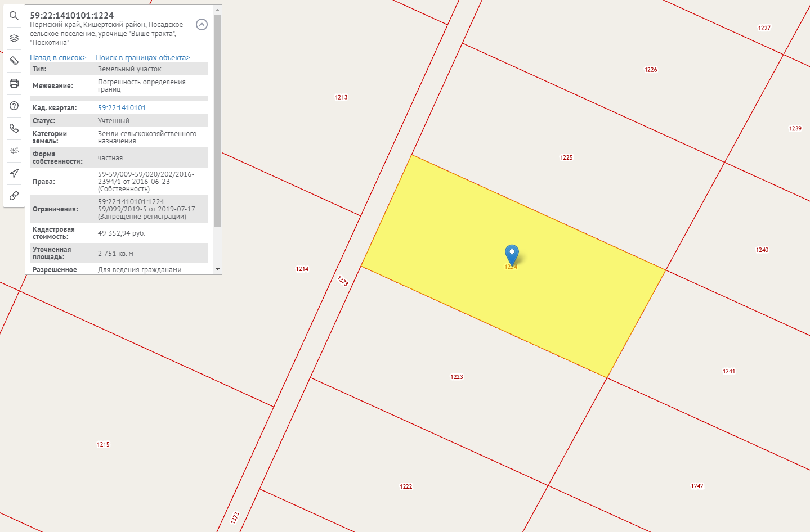Click the phone contact icon

point(14,128)
